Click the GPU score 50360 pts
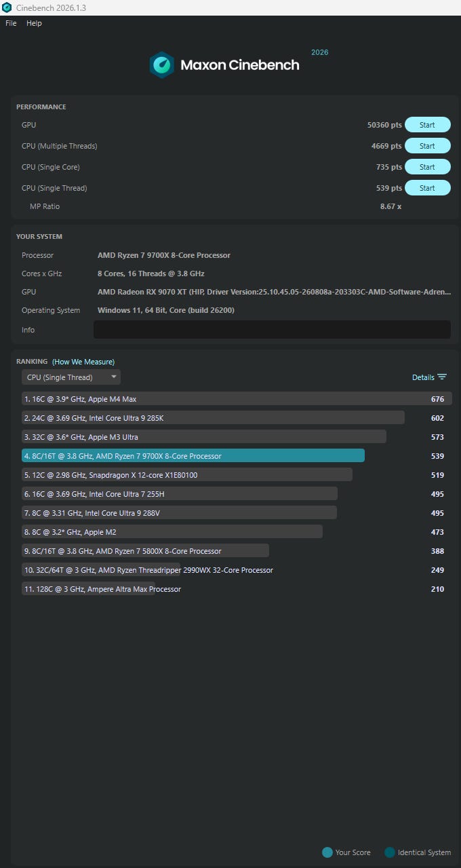This screenshot has width=461, height=868. click(384, 125)
